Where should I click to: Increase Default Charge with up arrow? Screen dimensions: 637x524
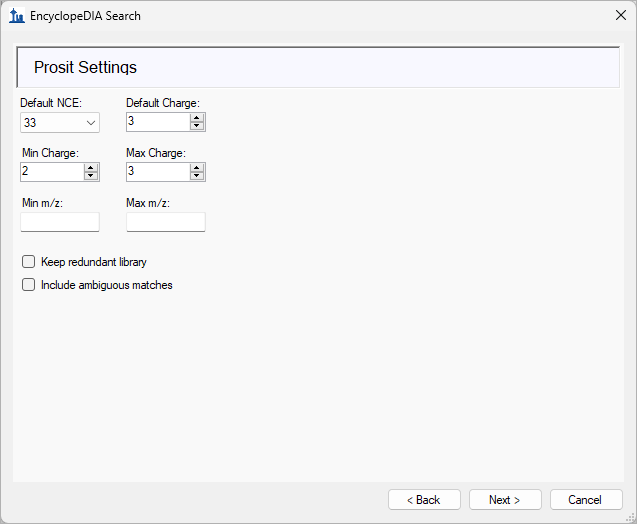[197, 117]
